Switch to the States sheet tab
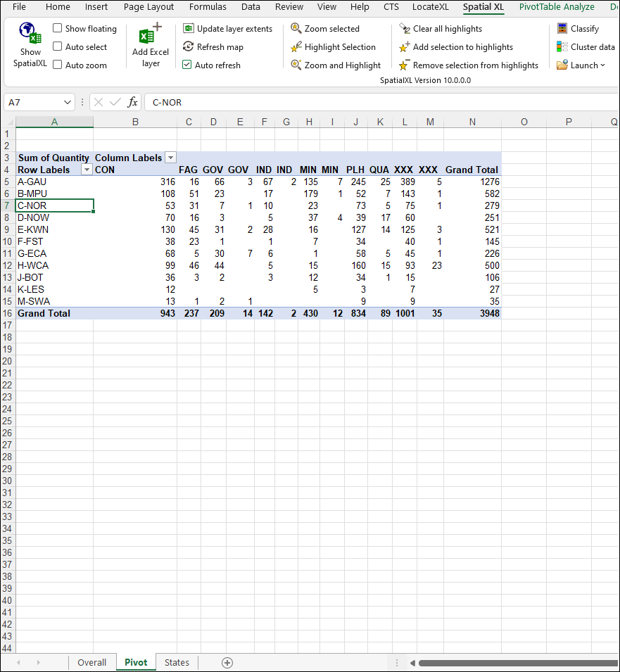620x672 pixels. point(177,662)
